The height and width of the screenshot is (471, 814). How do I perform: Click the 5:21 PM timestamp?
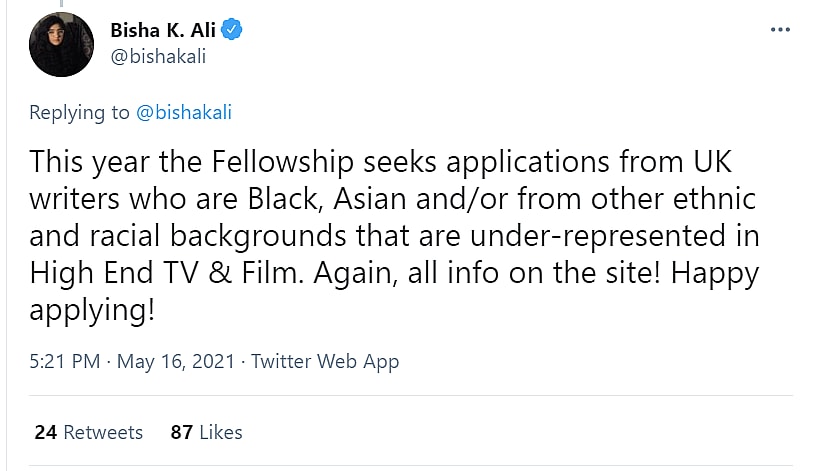pos(65,361)
